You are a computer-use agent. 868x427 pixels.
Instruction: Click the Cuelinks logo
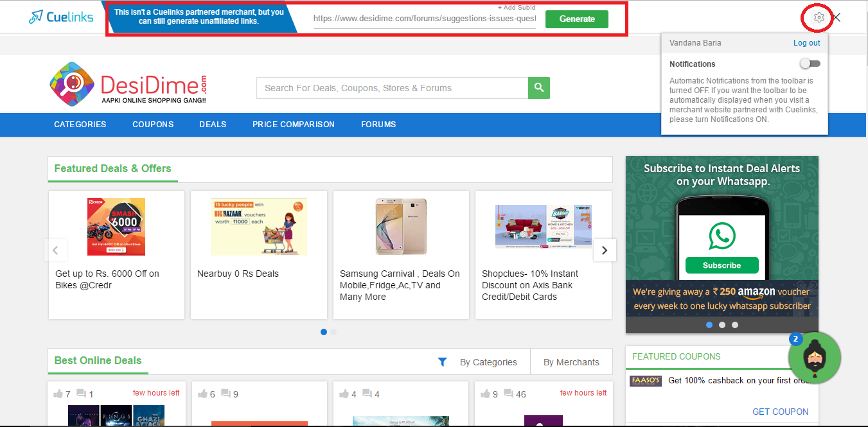click(x=61, y=17)
